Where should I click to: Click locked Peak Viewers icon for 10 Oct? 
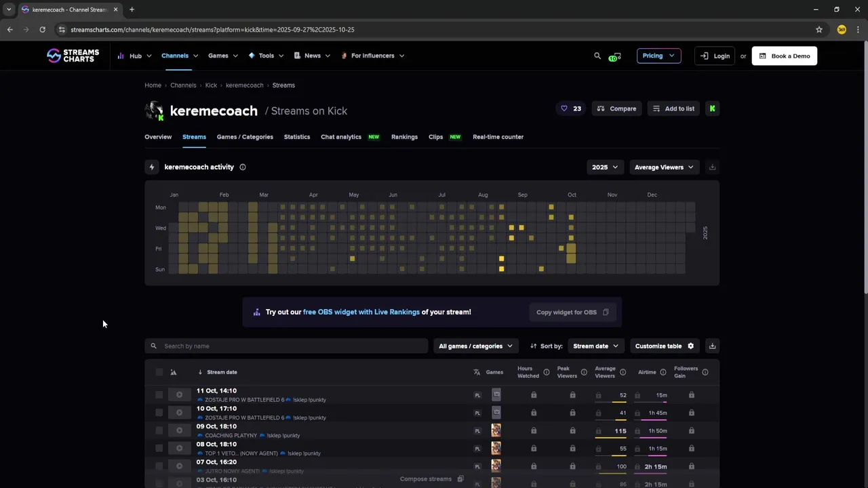click(x=572, y=413)
